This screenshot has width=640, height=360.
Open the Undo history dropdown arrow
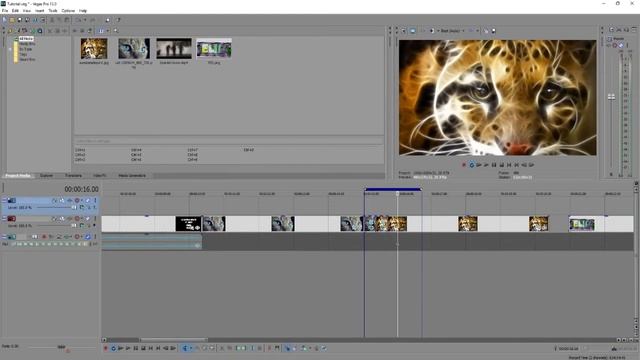[x=85, y=20]
